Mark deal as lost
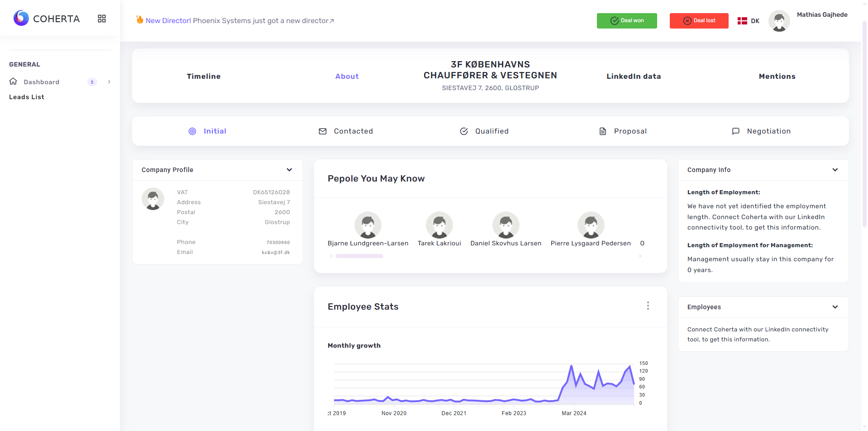 [x=699, y=21]
